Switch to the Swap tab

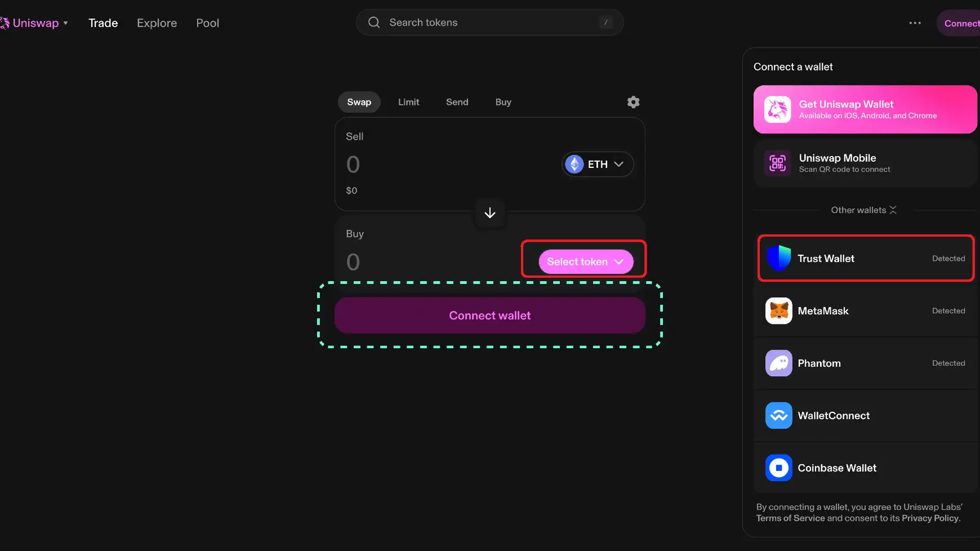click(x=359, y=102)
